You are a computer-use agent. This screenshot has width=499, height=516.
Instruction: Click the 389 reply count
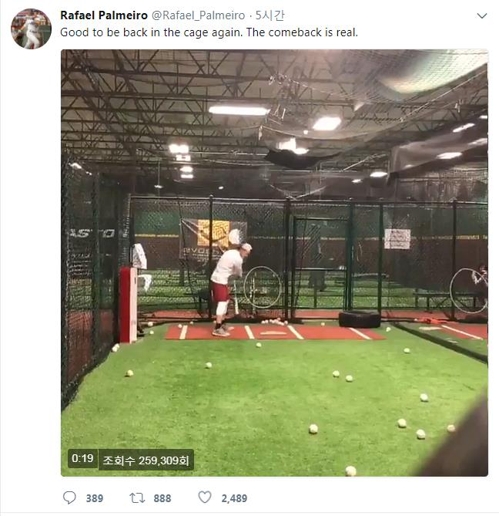[x=94, y=498]
